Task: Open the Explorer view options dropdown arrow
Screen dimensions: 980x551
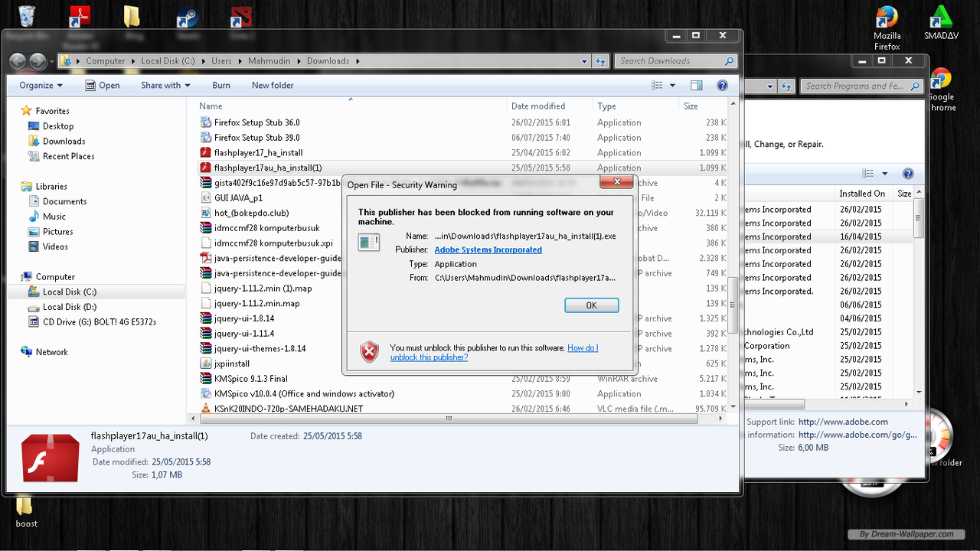Action: coord(672,86)
